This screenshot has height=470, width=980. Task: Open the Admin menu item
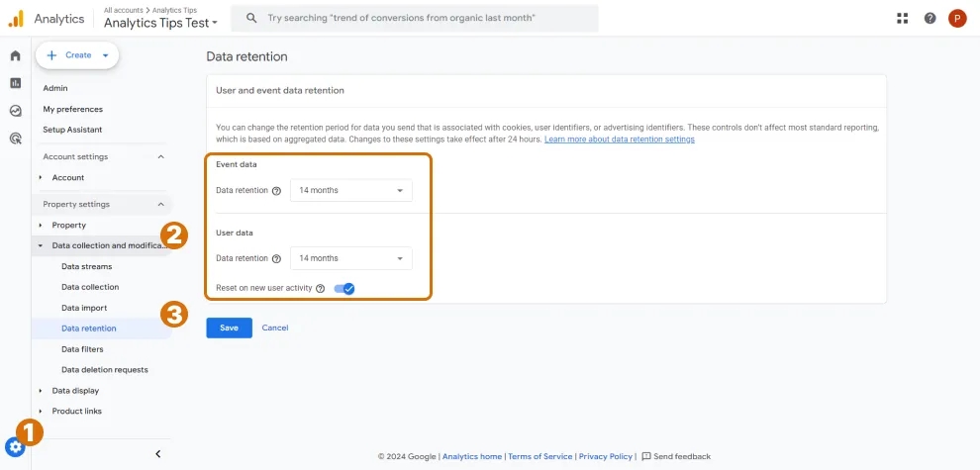pos(55,88)
